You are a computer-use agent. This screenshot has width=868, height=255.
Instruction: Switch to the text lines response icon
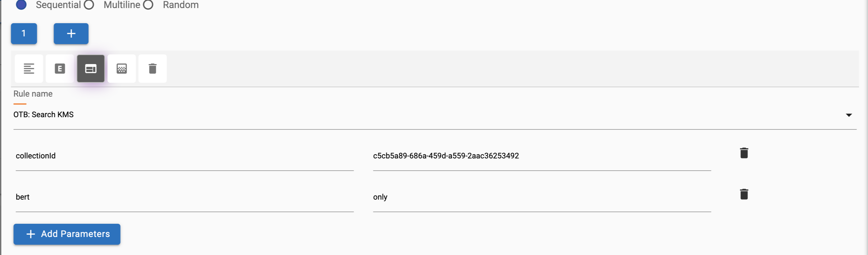click(29, 69)
